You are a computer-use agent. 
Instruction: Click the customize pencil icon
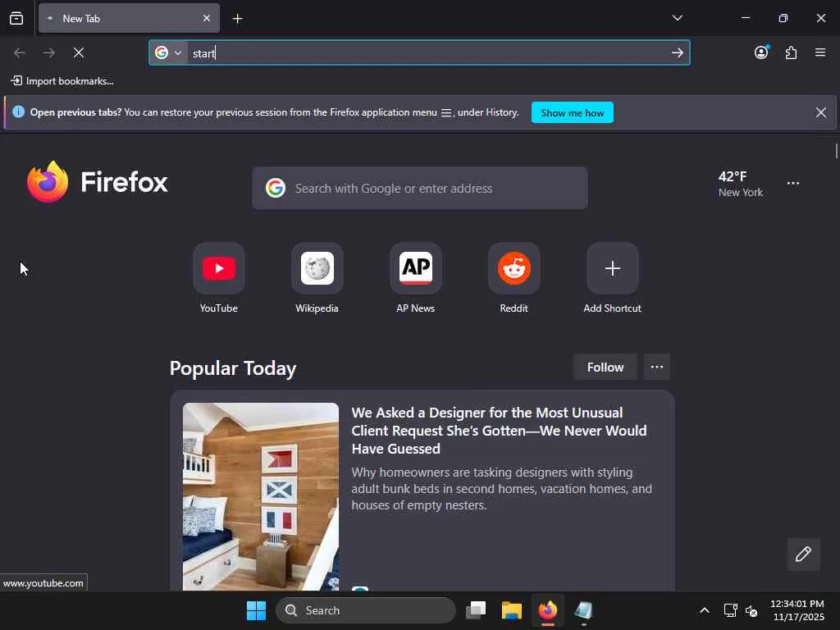click(x=803, y=554)
